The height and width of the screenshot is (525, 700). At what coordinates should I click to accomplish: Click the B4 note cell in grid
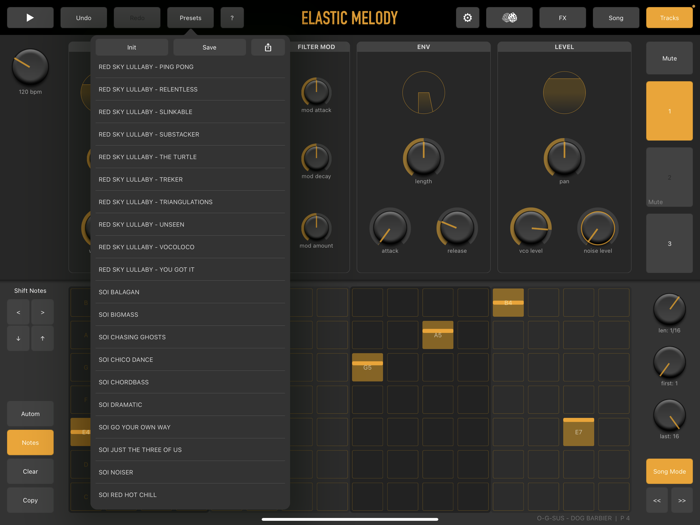[508, 303]
